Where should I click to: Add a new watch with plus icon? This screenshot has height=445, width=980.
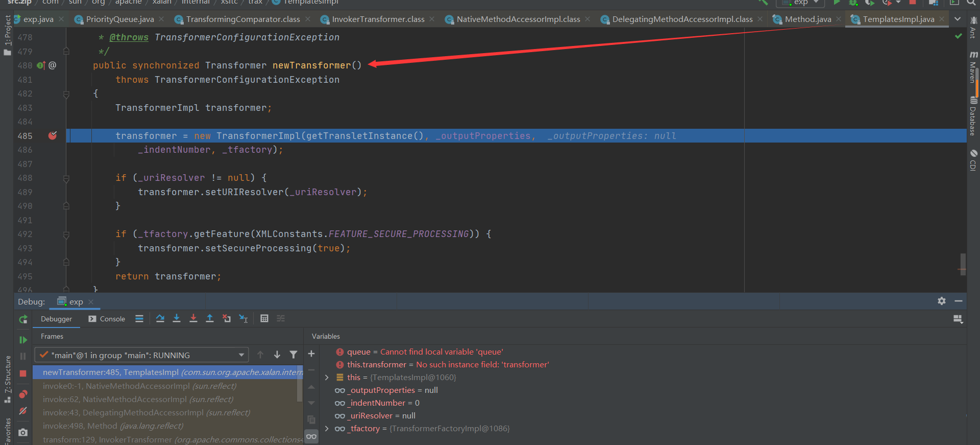click(311, 354)
